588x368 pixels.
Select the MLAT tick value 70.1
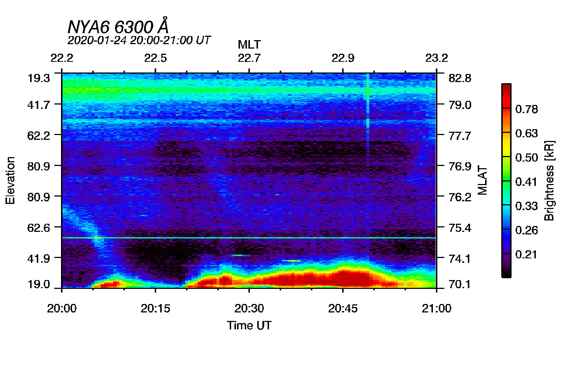[460, 284]
